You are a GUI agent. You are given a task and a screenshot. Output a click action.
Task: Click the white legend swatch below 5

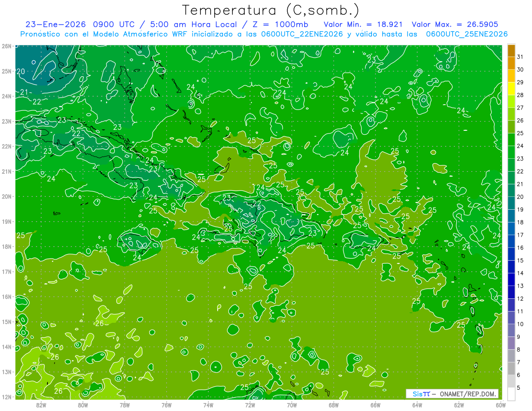click(x=511, y=394)
